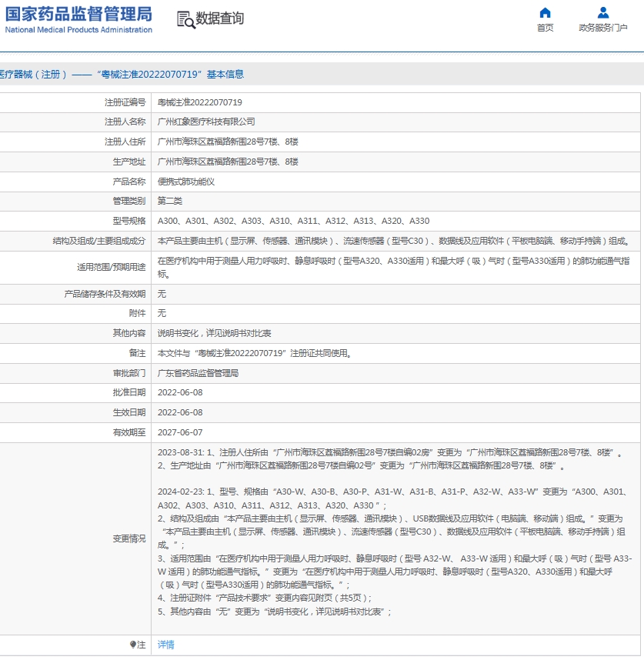Click 无 in the 附件 row
Image resolution: width=644 pixels, height=660 pixels.
[x=162, y=313]
